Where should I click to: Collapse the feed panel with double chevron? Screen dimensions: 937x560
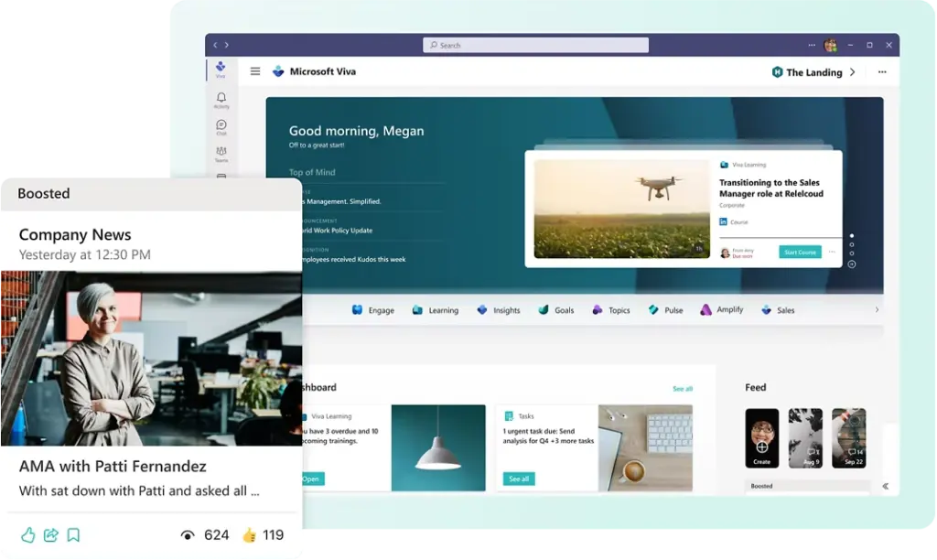coord(885,486)
